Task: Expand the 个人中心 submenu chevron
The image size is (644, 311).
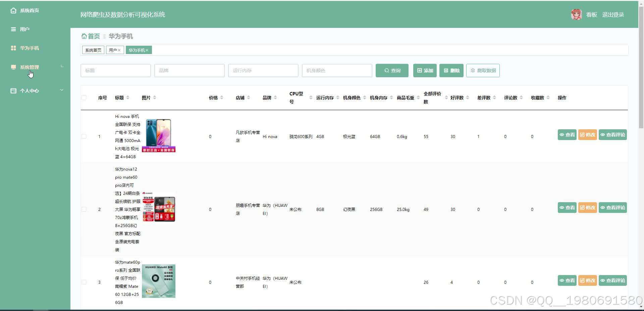Action: click(x=62, y=90)
